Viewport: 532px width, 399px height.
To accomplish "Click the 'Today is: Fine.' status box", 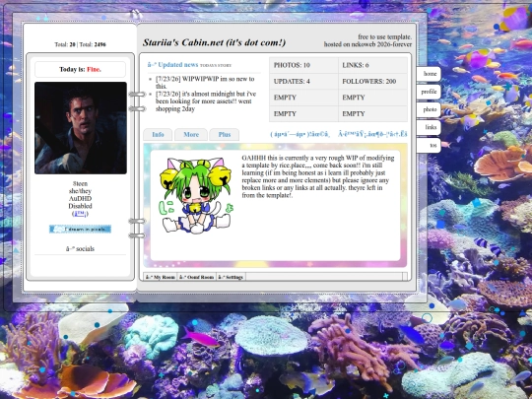I will [x=80, y=70].
